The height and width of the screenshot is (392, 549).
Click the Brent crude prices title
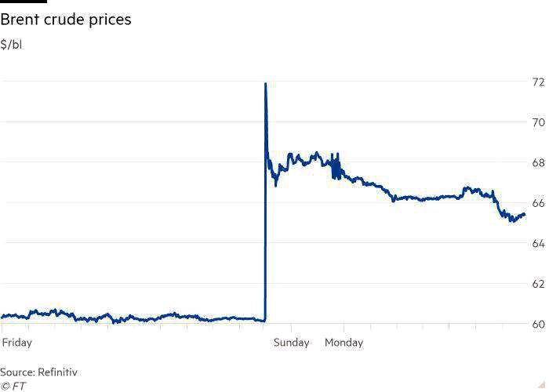(x=66, y=20)
